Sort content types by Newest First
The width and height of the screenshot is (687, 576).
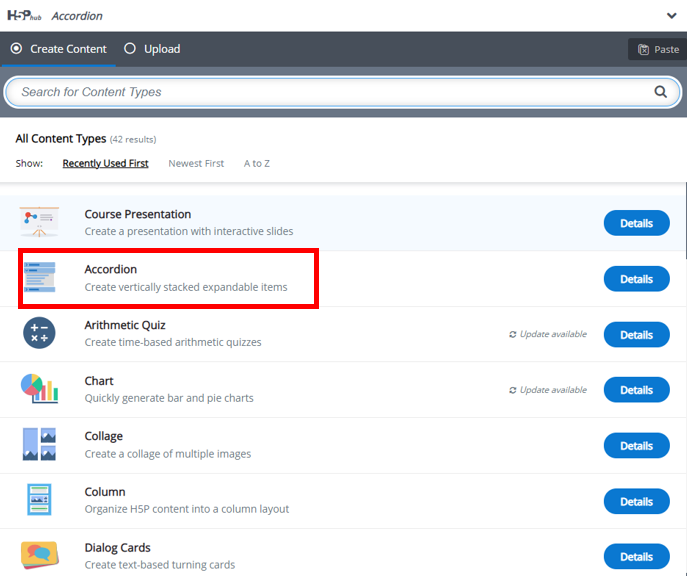tap(196, 163)
